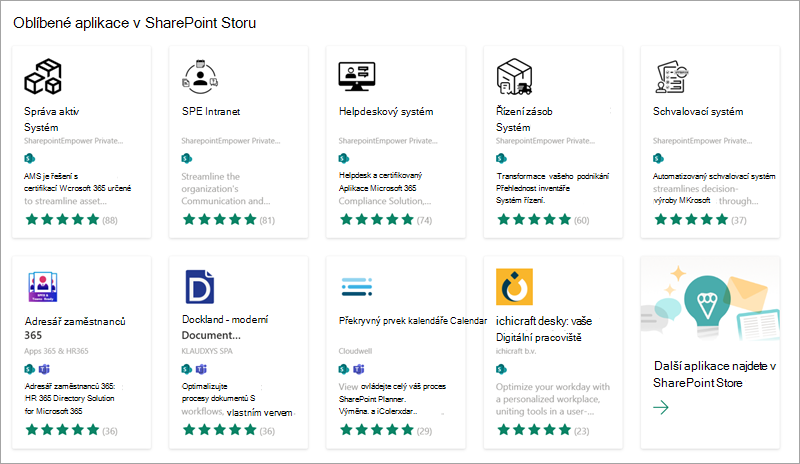Click the green arrow under Další aplikace

click(x=661, y=407)
